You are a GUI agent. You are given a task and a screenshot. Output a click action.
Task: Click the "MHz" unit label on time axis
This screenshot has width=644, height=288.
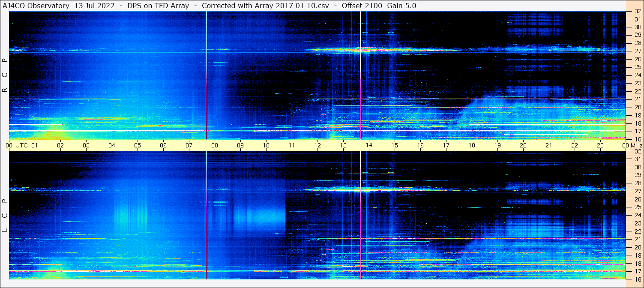pos(637,145)
